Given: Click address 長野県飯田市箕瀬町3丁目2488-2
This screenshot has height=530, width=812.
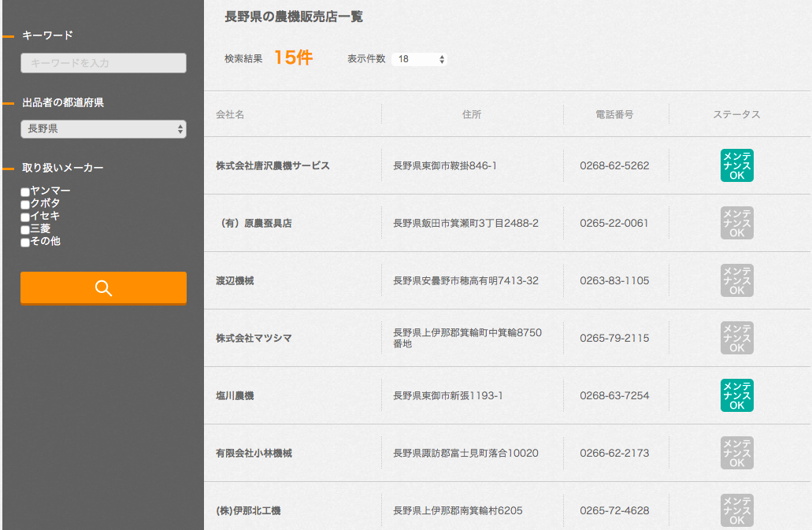Looking at the screenshot, I should [x=465, y=223].
